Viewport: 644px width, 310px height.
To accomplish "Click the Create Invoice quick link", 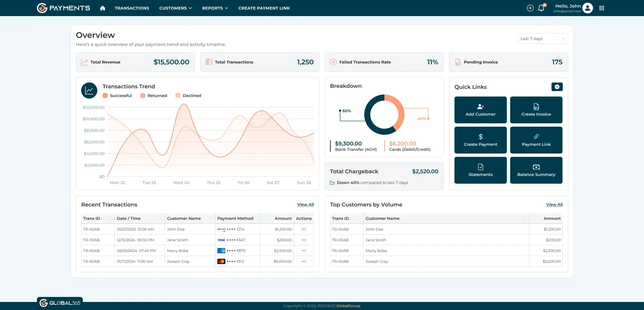I will coord(536,110).
